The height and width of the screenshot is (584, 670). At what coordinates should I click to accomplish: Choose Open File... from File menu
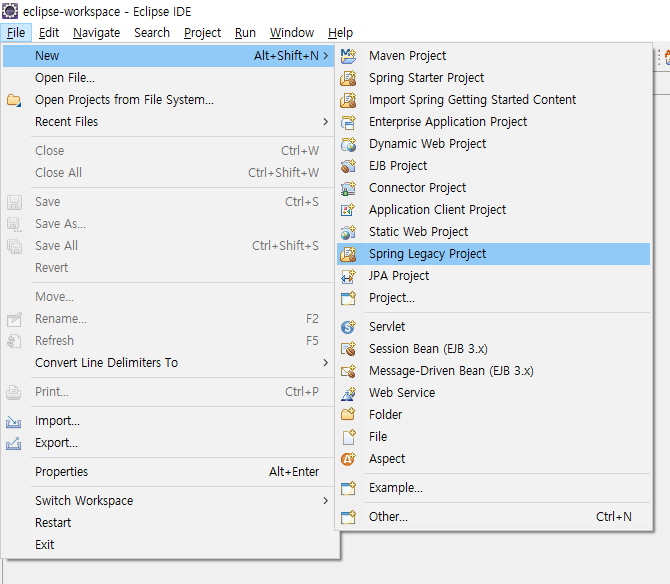pyautogui.click(x=168, y=78)
